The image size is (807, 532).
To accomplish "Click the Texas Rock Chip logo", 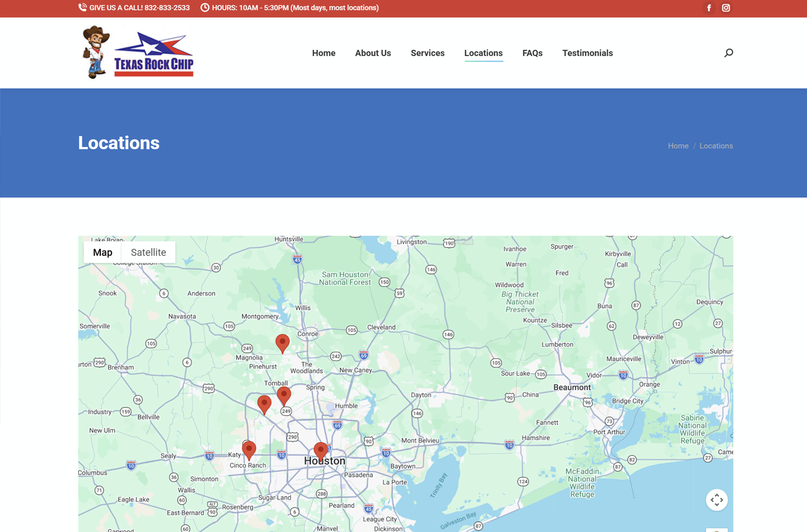I will coord(139,52).
